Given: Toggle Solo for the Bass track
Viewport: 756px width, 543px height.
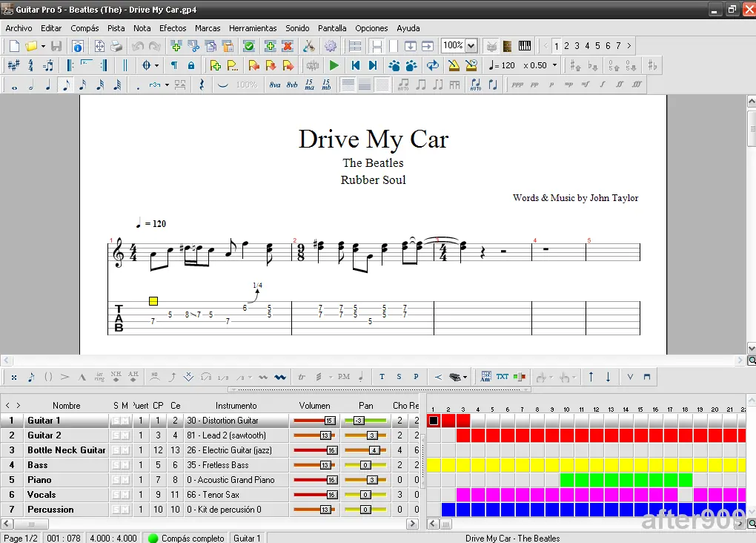Looking at the screenshot, I should click(116, 465).
